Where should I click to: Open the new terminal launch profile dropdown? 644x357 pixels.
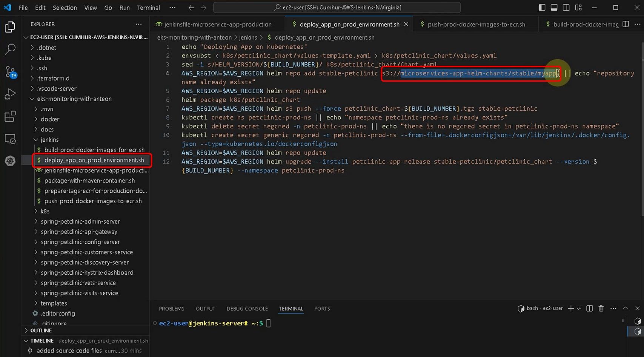coord(579,309)
